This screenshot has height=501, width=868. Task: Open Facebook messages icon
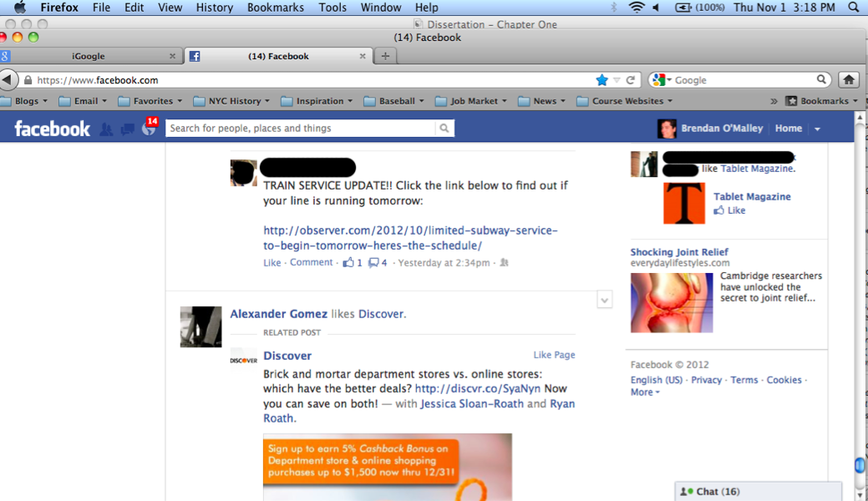(127, 129)
